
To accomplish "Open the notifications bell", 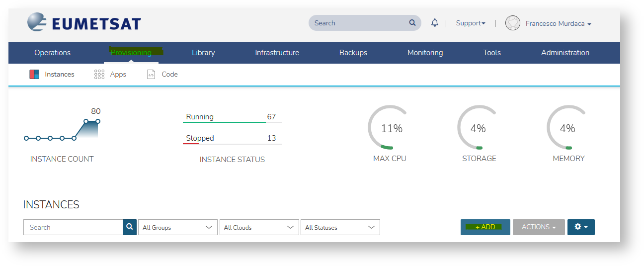I will tap(435, 23).
